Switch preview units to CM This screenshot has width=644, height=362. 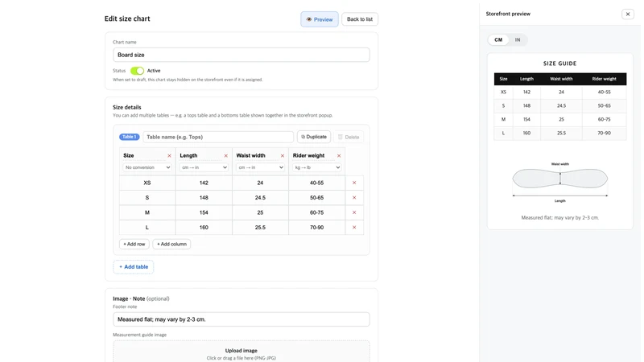(498, 39)
